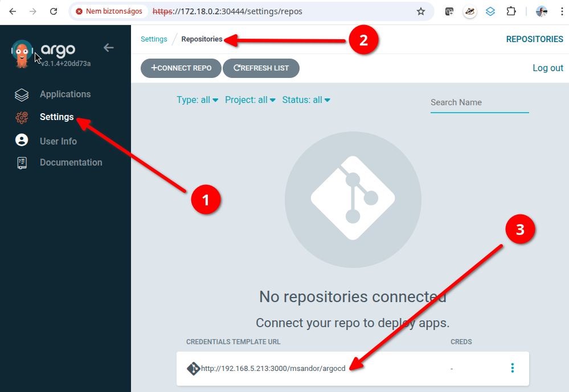Click the blue layers extension icon
The width and height of the screenshot is (569, 392).
(490, 11)
